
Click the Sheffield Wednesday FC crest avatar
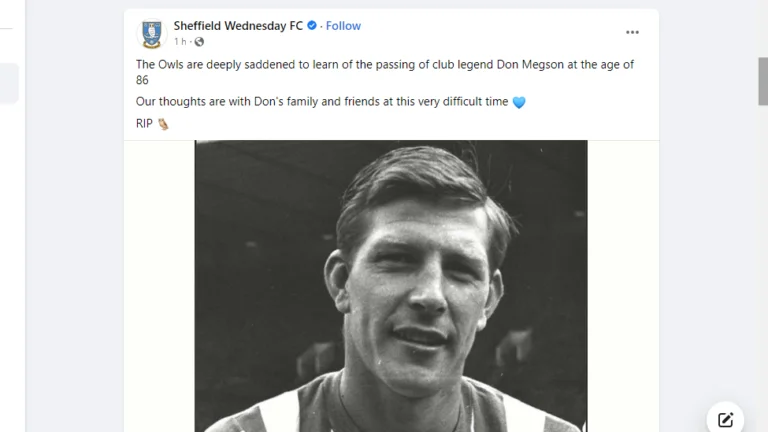151,33
